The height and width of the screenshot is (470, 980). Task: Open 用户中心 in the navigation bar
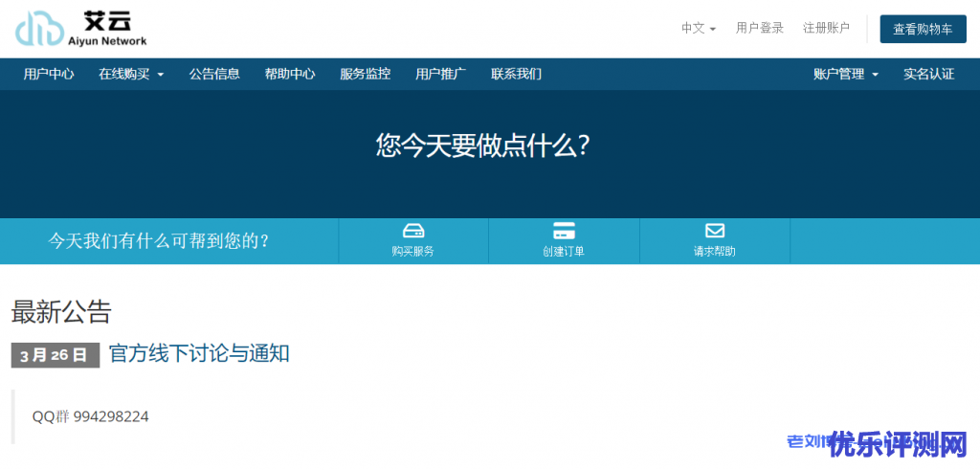click(49, 74)
